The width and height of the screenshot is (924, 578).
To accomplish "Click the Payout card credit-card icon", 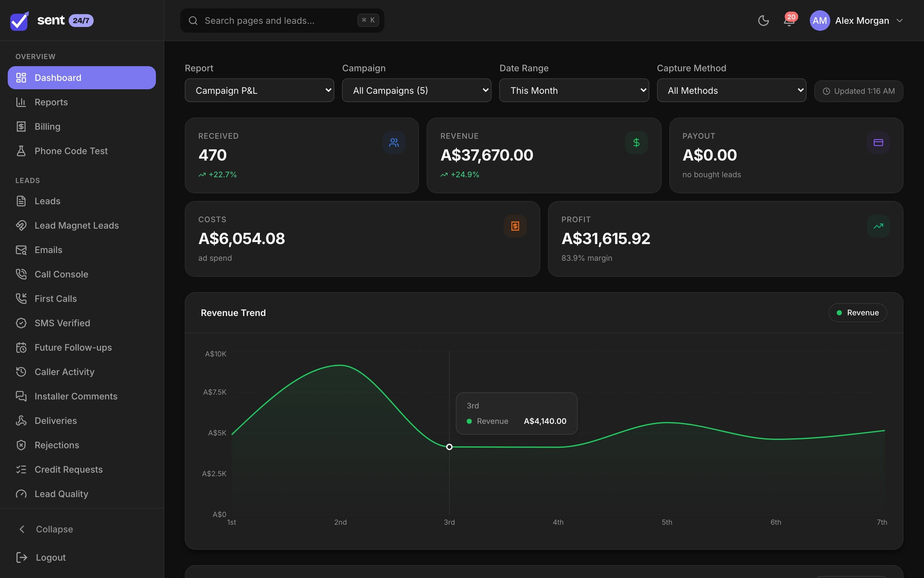I will coord(878,143).
